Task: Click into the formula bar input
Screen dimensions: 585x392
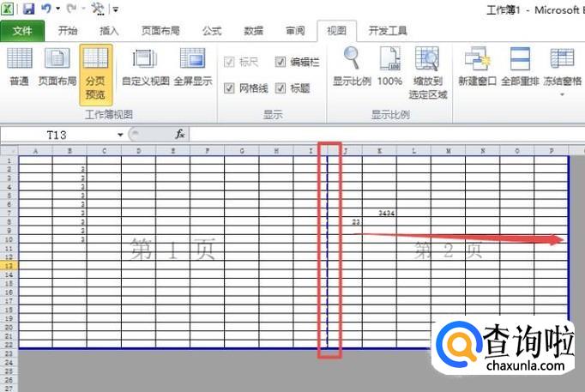Action: point(387,135)
